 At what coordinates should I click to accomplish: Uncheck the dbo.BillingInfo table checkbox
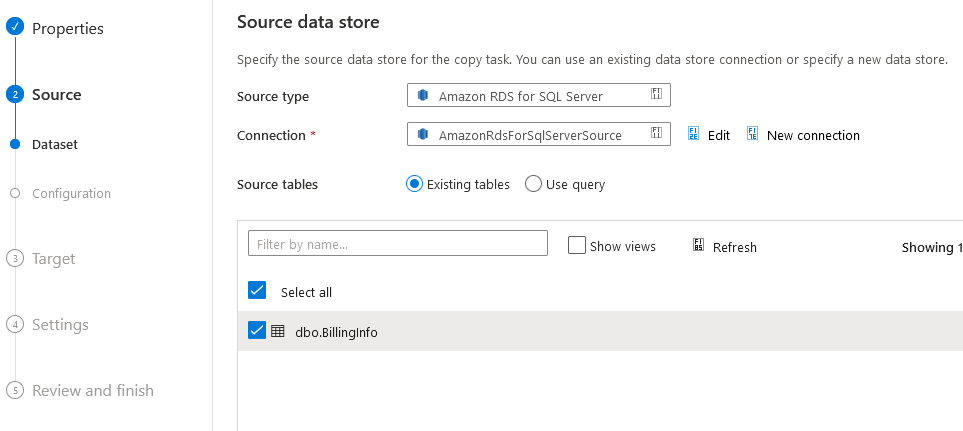click(257, 330)
